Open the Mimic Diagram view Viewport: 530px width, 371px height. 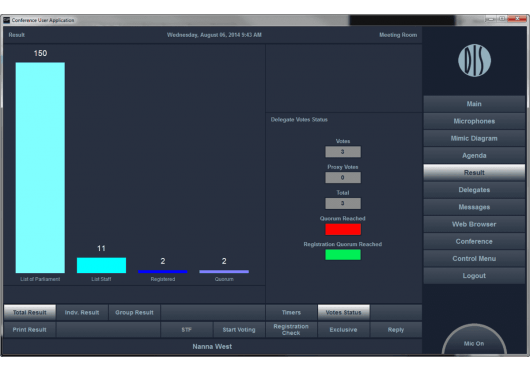click(x=474, y=138)
